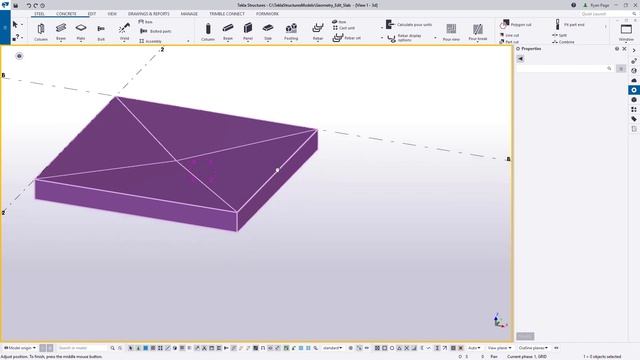The image size is (640, 360).
Task: Select the steel Column tool
Action: click(41, 32)
